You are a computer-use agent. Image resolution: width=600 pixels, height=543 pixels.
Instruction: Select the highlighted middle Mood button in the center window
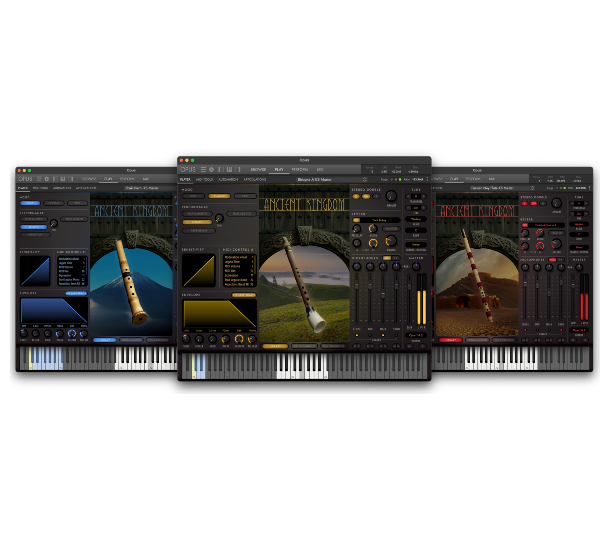click(x=219, y=196)
